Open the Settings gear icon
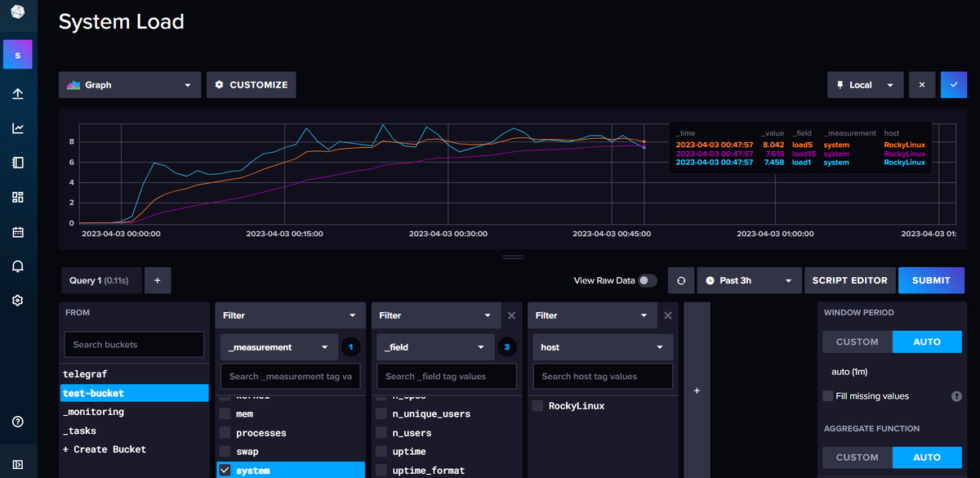Screen dimensions: 980x478 (17, 300)
